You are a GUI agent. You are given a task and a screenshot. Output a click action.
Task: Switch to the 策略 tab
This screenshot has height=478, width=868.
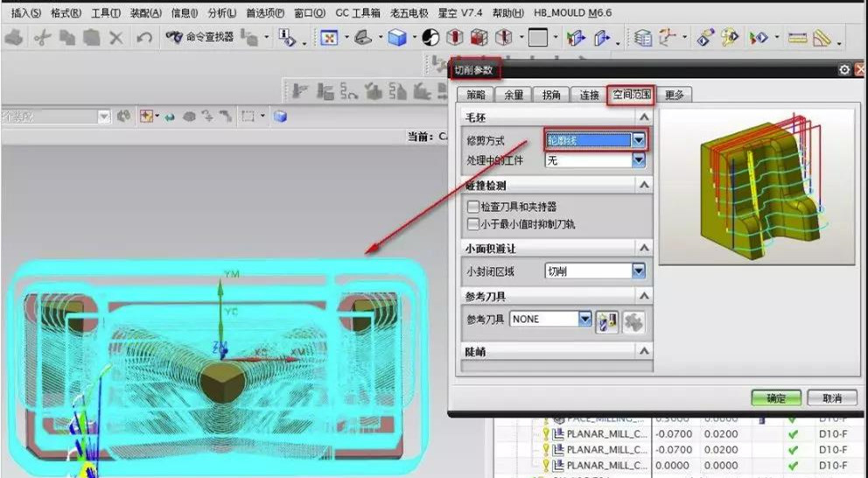pos(475,95)
